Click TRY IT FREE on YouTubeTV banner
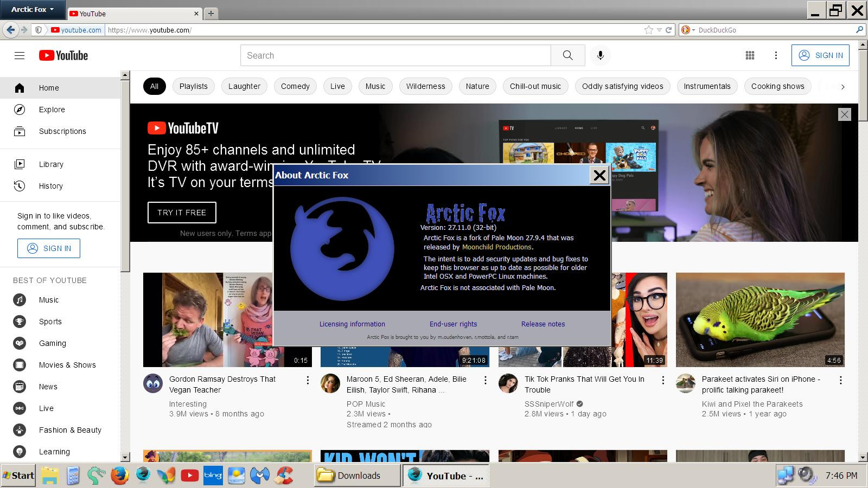The image size is (868, 488). tap(182, 213)
